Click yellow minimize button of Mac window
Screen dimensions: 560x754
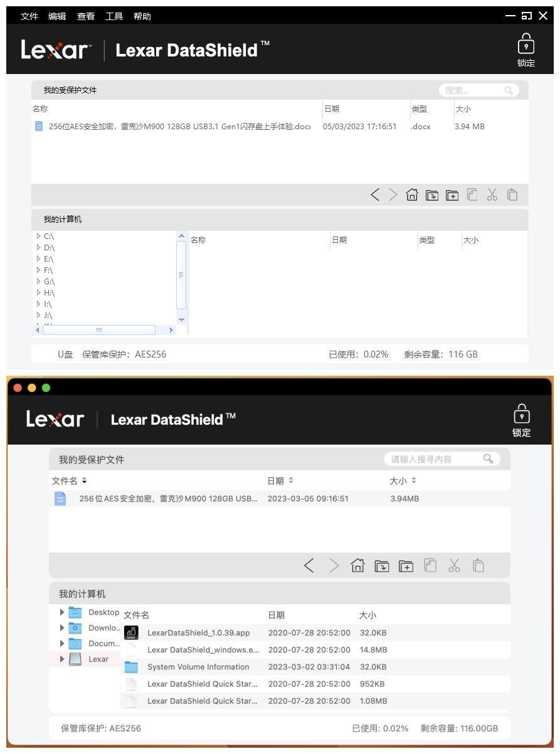(x=31, y=388)
